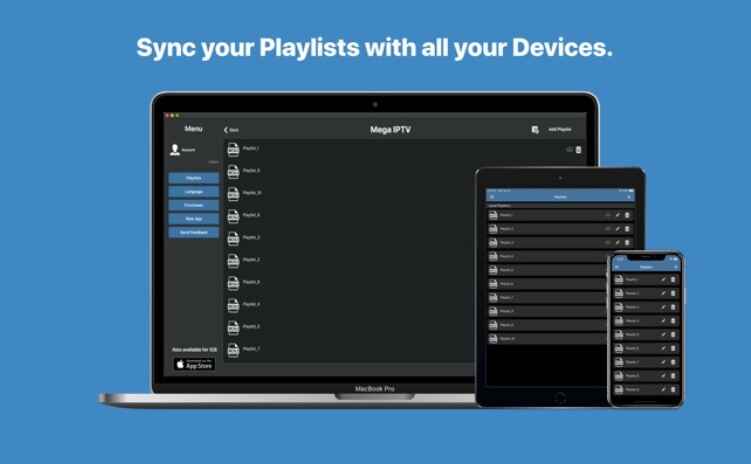Tap the iPhone header back arrow
This screenshot has height=464, width=751.
[617, 267]
